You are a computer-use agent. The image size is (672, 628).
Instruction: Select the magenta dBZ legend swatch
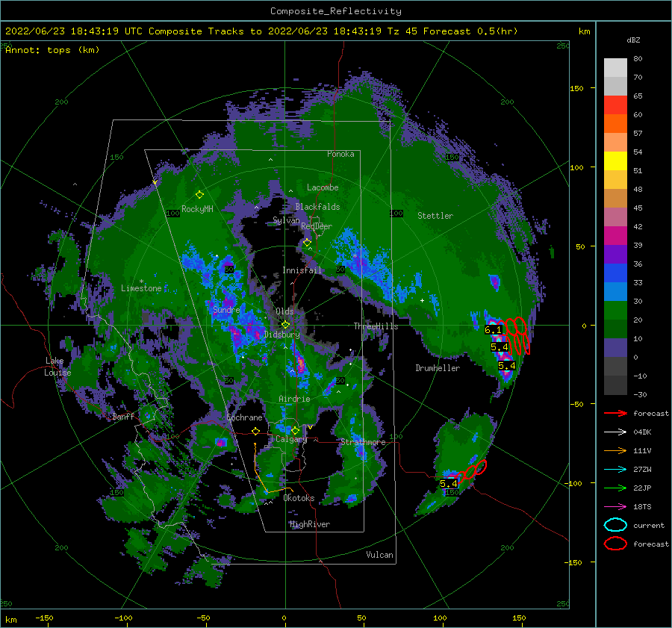(615, 236)
